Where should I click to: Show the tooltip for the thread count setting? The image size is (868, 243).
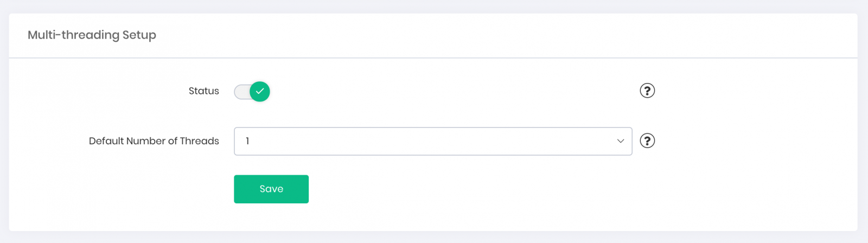tap(647, 141)
